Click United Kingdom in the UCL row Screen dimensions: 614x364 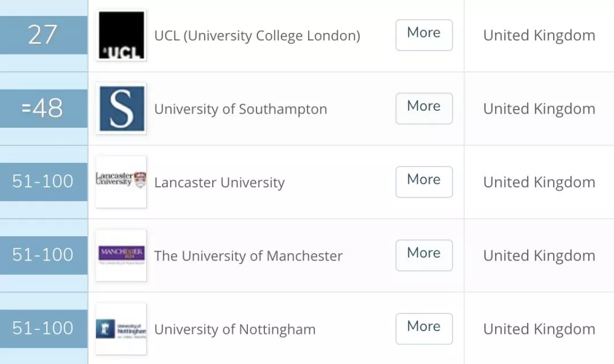coord(539,36)
